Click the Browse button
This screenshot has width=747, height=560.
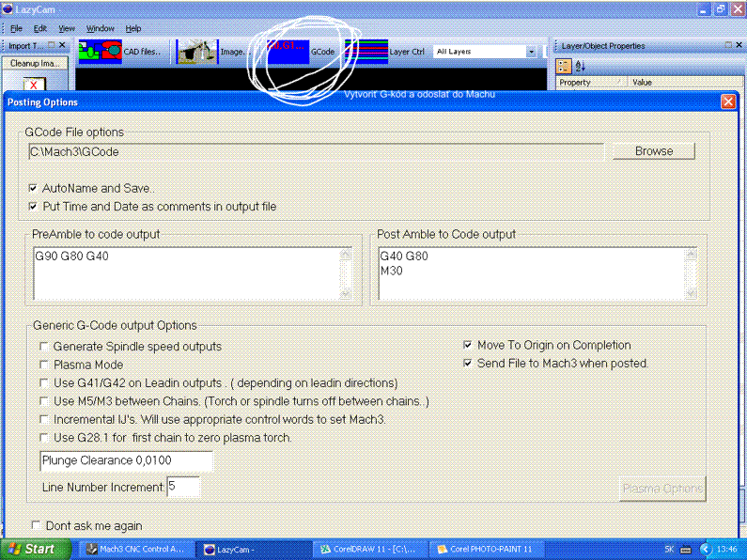pos(654,151)
